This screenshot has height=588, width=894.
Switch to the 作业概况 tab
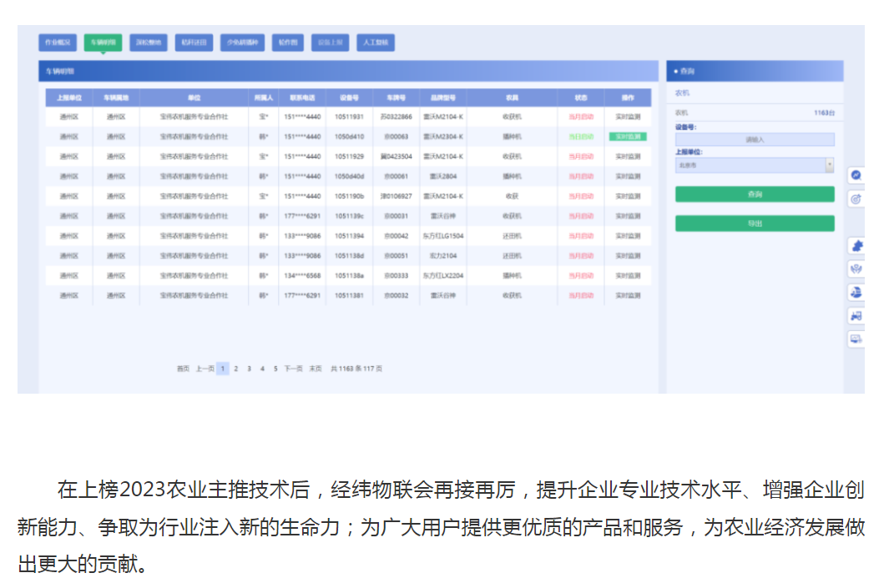(x=58, y=43)
